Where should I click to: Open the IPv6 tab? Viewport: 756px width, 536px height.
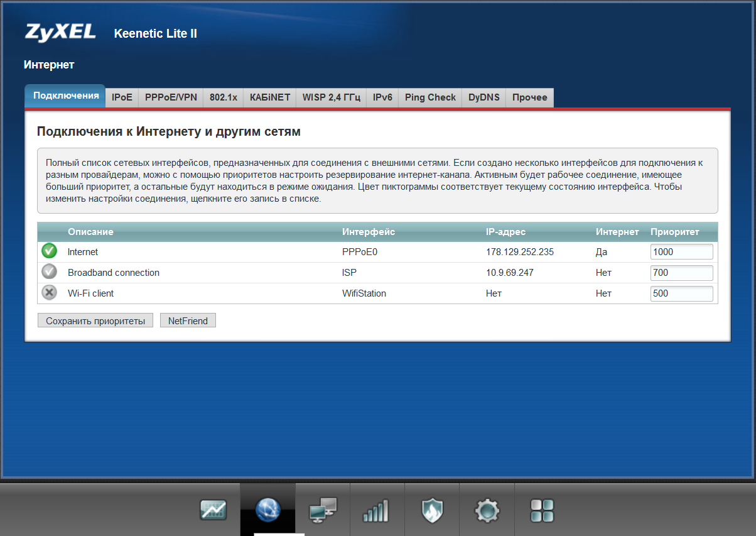click(382, 97)
